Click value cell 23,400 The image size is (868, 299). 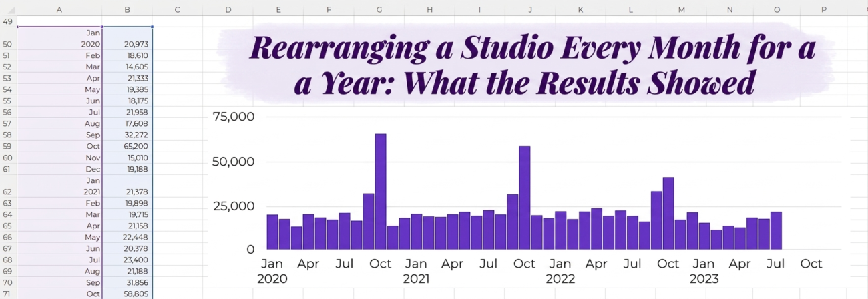pyautogui.click(x=127, y=260)
